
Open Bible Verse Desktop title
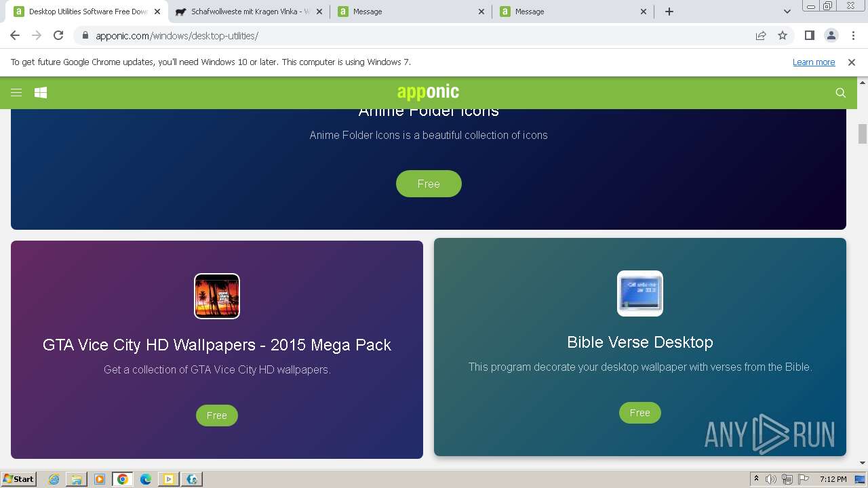click(640, 342)
